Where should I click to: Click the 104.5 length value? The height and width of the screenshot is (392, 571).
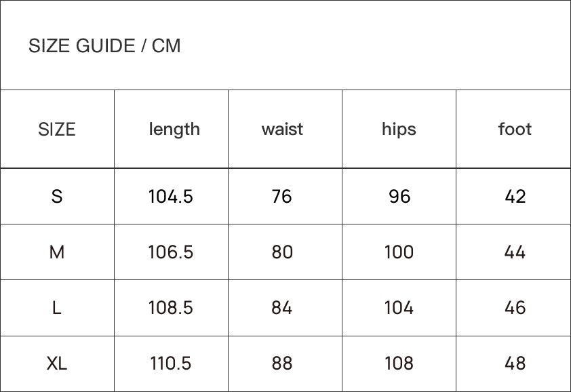click(171, 197)
